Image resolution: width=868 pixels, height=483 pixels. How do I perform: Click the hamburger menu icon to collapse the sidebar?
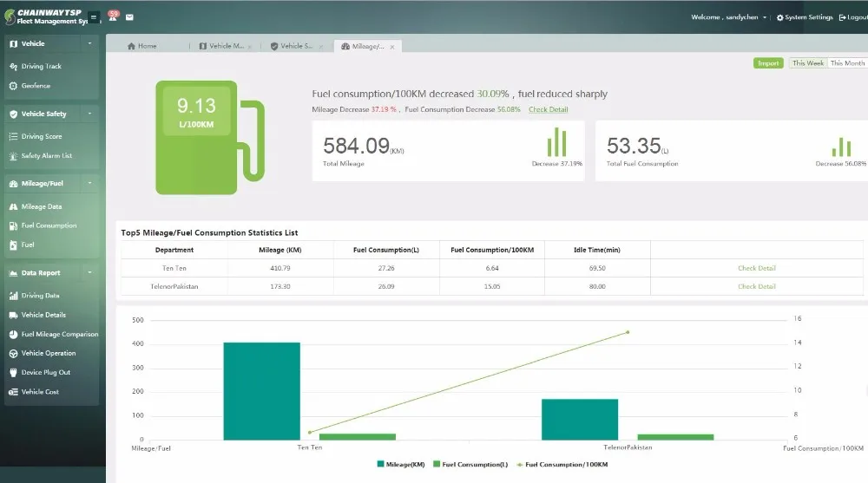(94, 17)
